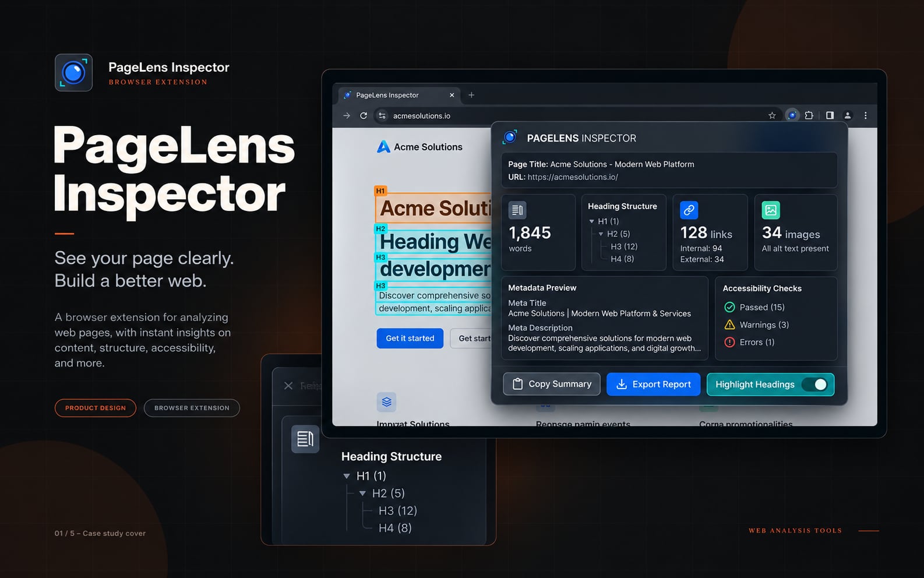
Task: Collapse H1 (1) in the enlarged Heading Structure card
Action: (x=347, y=476)
